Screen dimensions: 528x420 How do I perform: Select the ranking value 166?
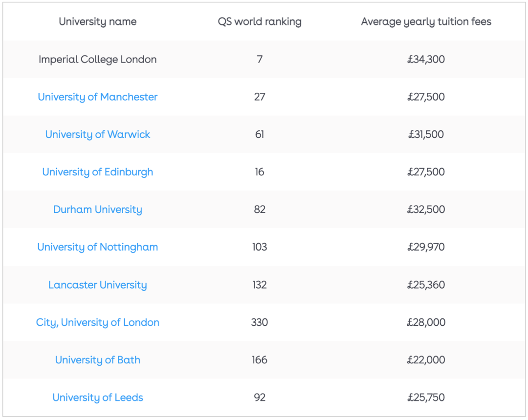259,360
